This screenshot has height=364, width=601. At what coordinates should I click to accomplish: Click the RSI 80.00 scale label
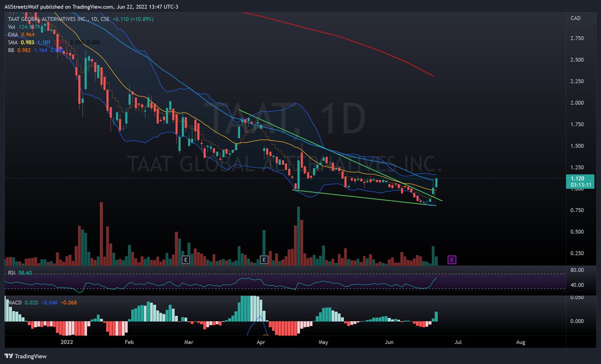[577, 270]
